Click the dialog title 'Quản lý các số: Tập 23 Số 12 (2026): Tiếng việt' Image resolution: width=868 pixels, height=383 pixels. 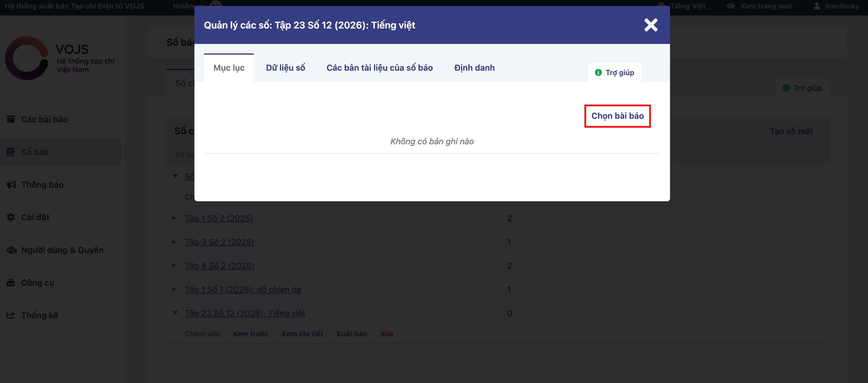pyautogui.click(x=309, y=25)
